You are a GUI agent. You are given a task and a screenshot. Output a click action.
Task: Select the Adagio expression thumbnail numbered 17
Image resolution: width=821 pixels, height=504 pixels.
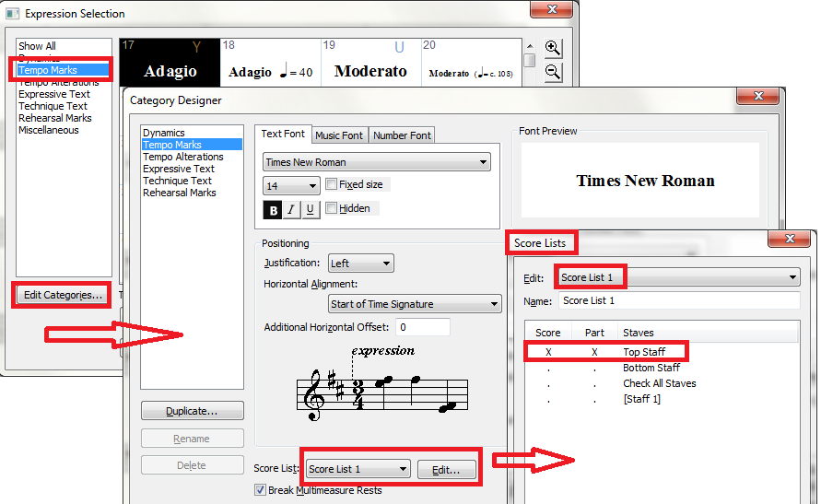pyautogui.click(x=170, y=64)
